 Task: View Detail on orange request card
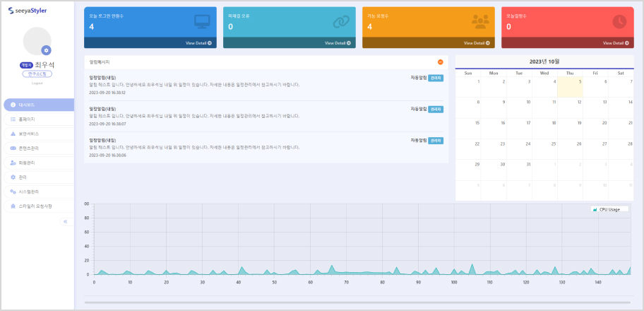pos(477,43)
